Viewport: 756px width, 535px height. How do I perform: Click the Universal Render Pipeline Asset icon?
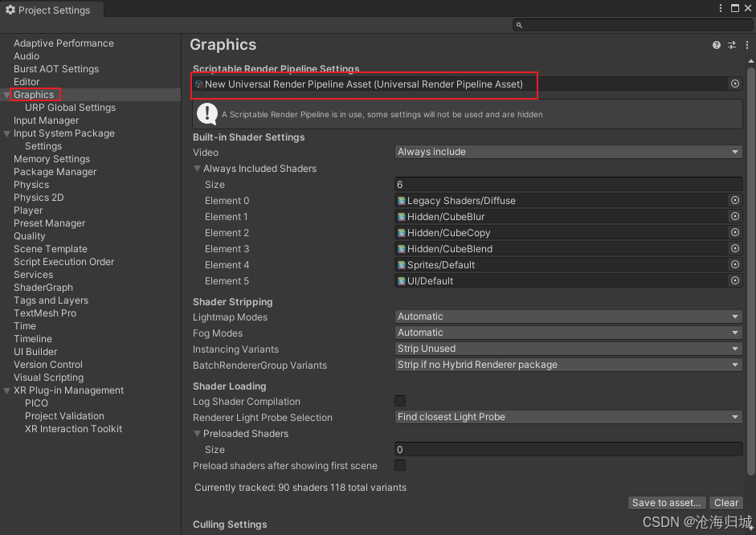[x=199, y=84]
